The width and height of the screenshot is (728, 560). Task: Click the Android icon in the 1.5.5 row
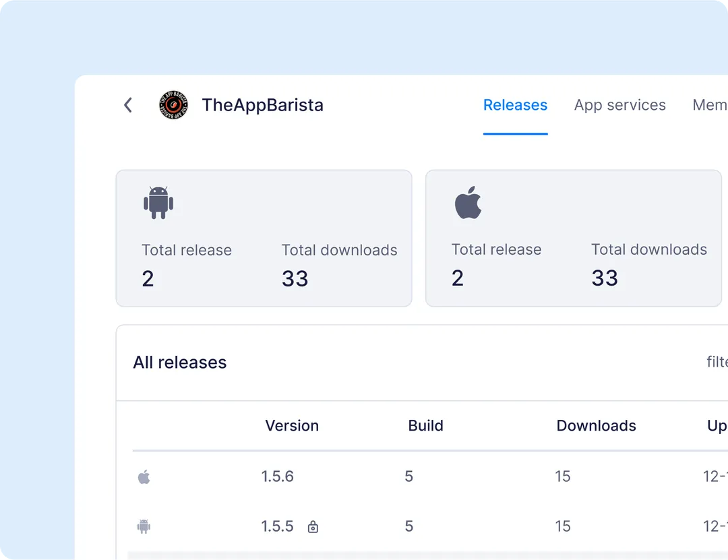click(x=144, y=526)
